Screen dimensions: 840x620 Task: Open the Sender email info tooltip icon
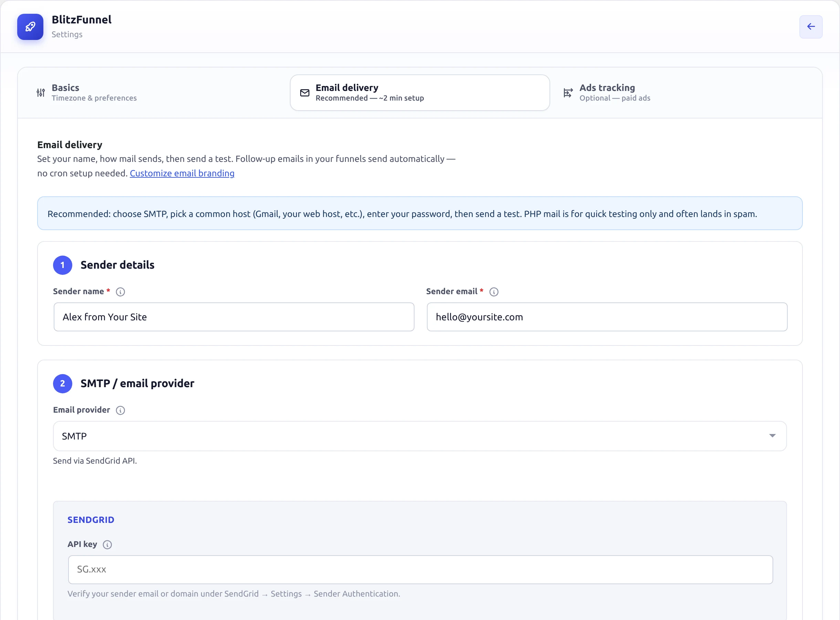tap(494, 292)
